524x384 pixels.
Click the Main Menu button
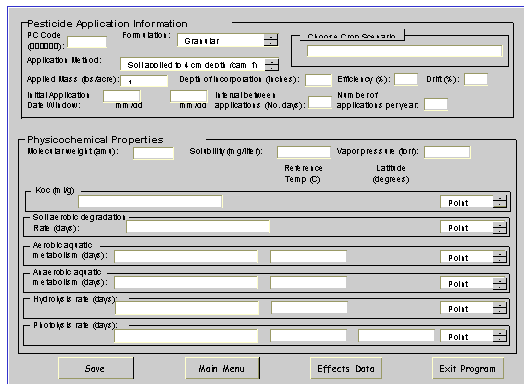tap(222, 368)
